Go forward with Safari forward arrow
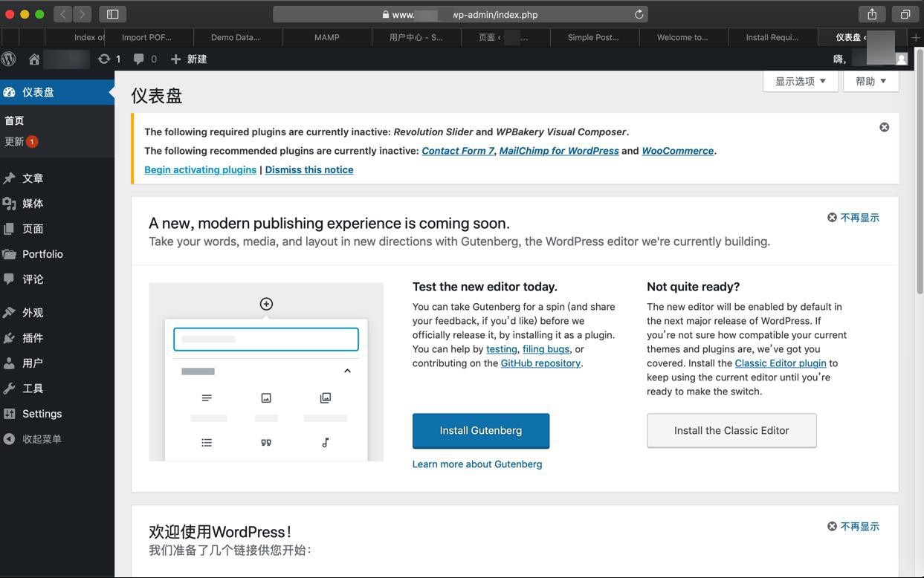The image size is (924, 578). pos(82,14)
